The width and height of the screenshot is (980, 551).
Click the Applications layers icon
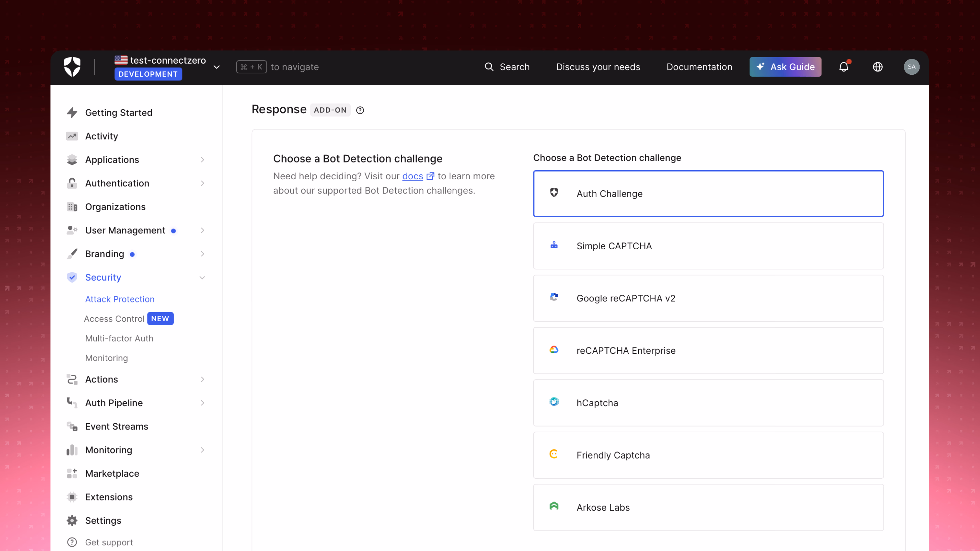72,160
